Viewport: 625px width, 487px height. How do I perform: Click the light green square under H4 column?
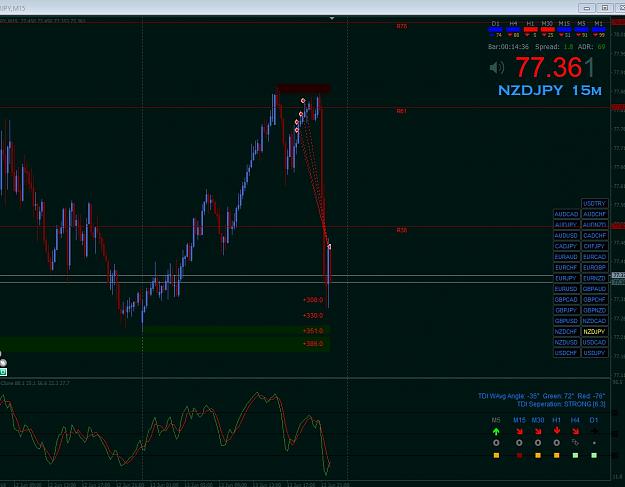click(x=576, y=455)
